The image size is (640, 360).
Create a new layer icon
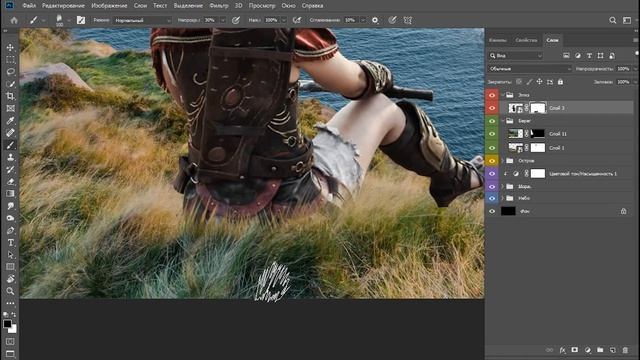click(x=613, y=350)
